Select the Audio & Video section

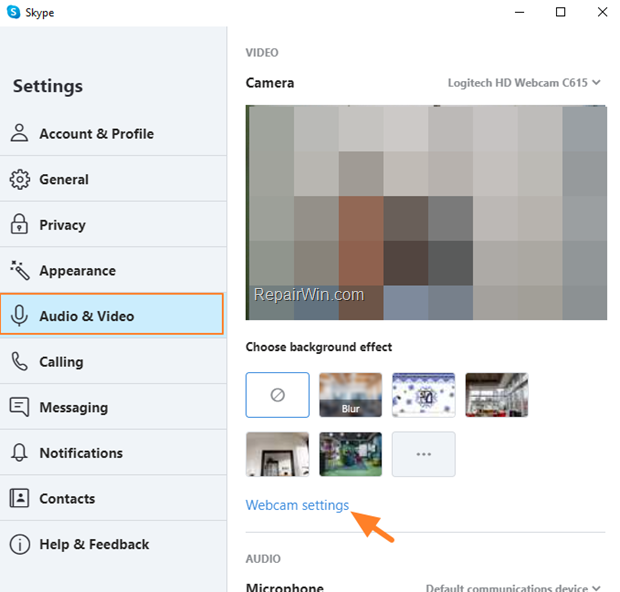(112, 314)
